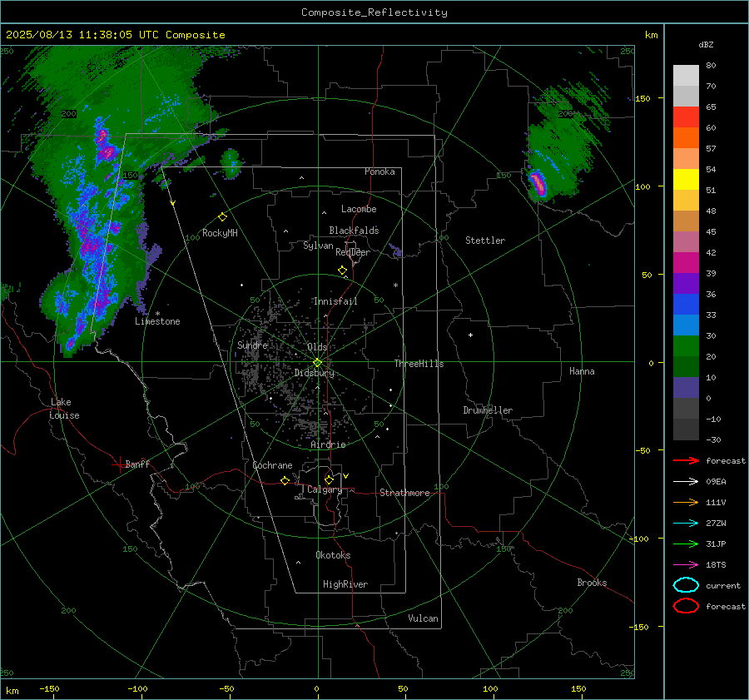Click the white 09EA arrow legend icon

[x=686, y=481]
